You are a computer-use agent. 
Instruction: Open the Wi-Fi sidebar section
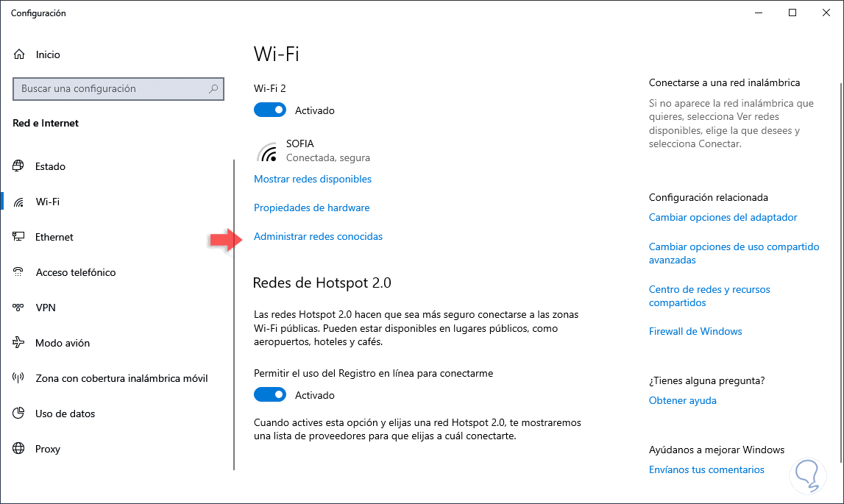click(x=48, y=202)
